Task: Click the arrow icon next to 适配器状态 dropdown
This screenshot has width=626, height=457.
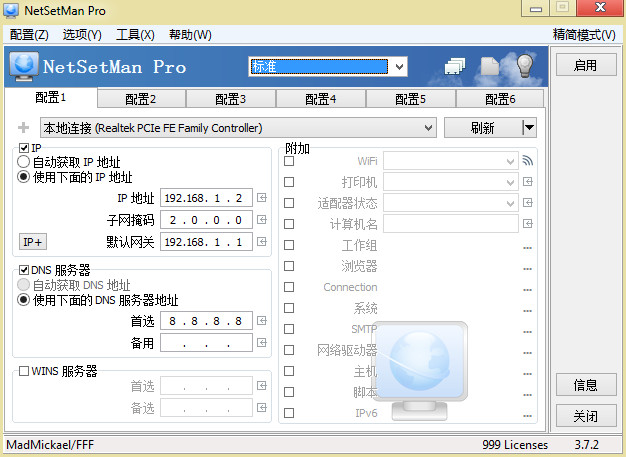Action: pyautogui.click(x=528, y=203)
